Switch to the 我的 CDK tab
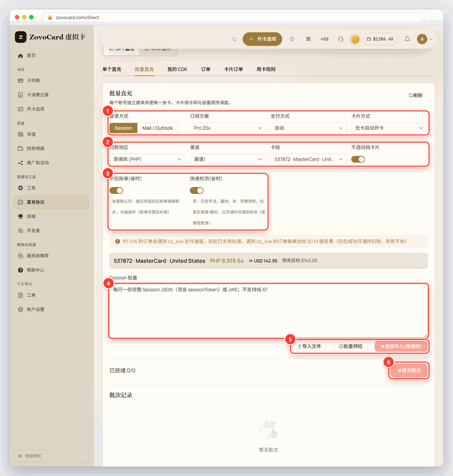 point(177,69)
